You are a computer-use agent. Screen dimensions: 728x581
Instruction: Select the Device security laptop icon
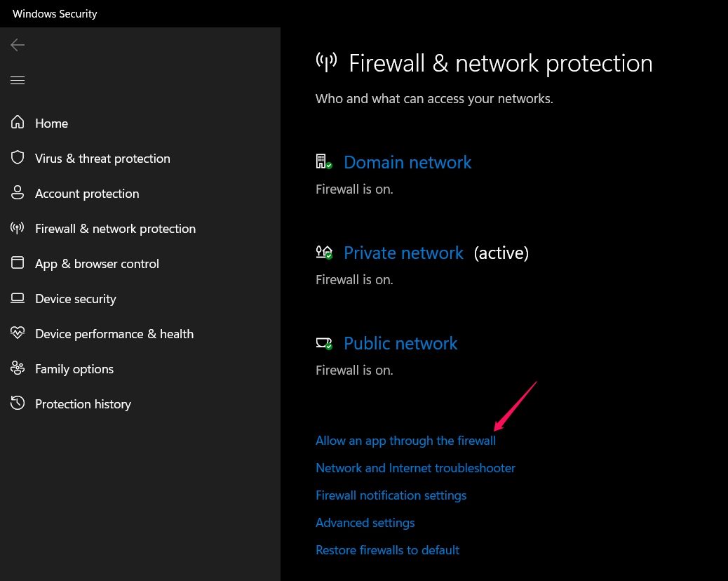[x=18, y=298]
